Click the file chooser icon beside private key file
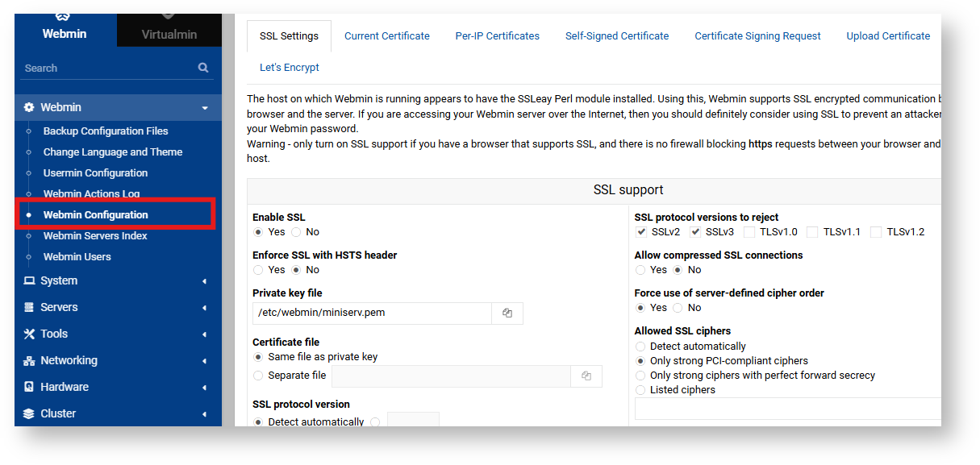The width and height of the screenshot is (980, 465). [x=507, y=313]
